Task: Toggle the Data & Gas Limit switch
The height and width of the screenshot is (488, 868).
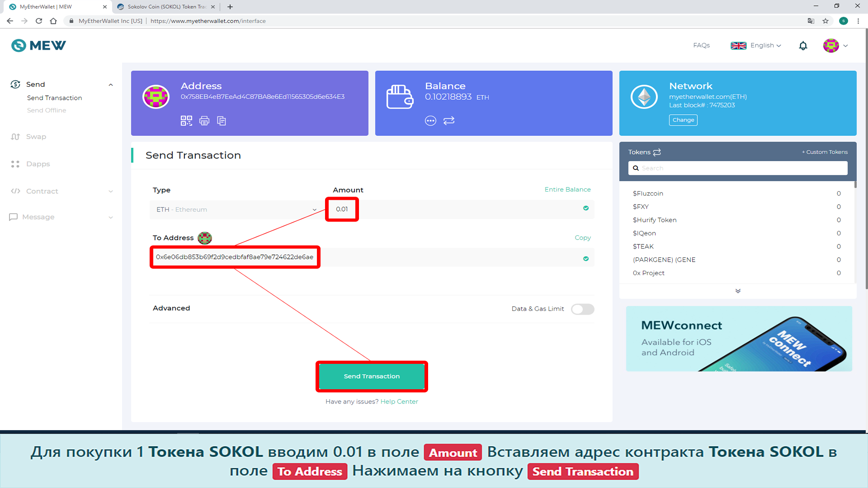Action: coord(582,309)
